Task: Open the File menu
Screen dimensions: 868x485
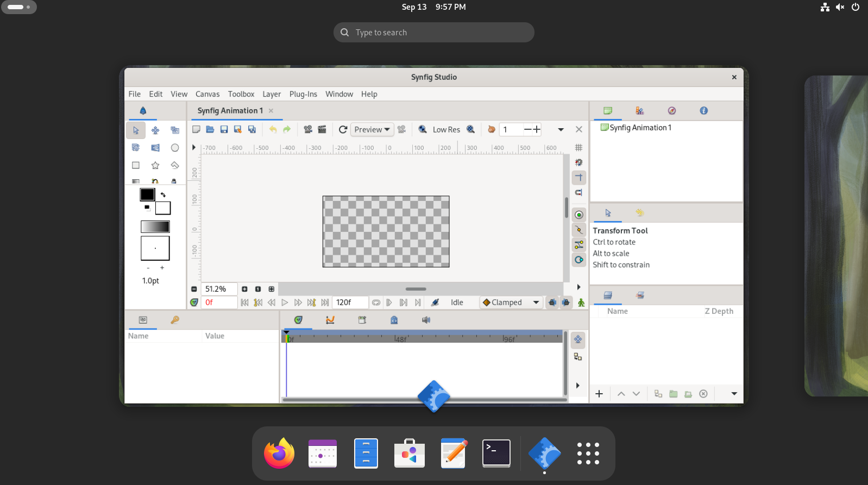Action: coord(135,94)
